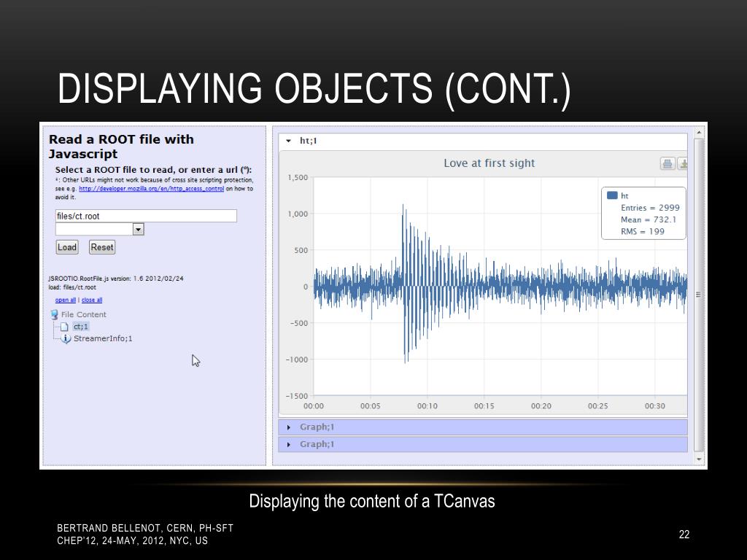The width and height of the screenshot is (747, 560).
Task: Click the 00:10 x-axis label
Action: point(427,406)
